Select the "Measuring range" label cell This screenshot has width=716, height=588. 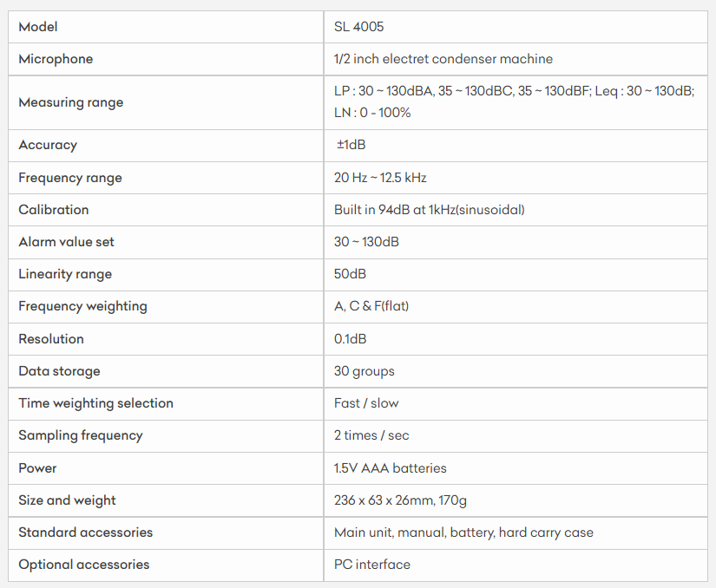pos(71,102)
